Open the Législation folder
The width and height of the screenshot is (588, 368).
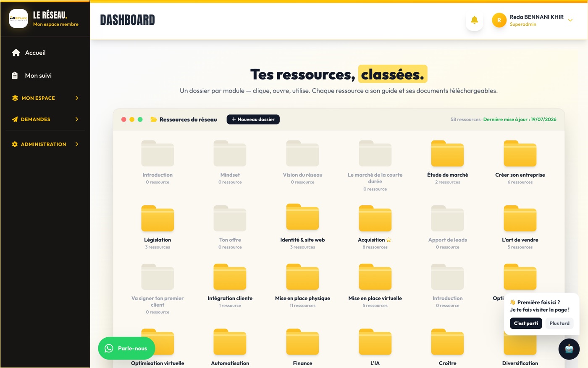tap(157, 227)
